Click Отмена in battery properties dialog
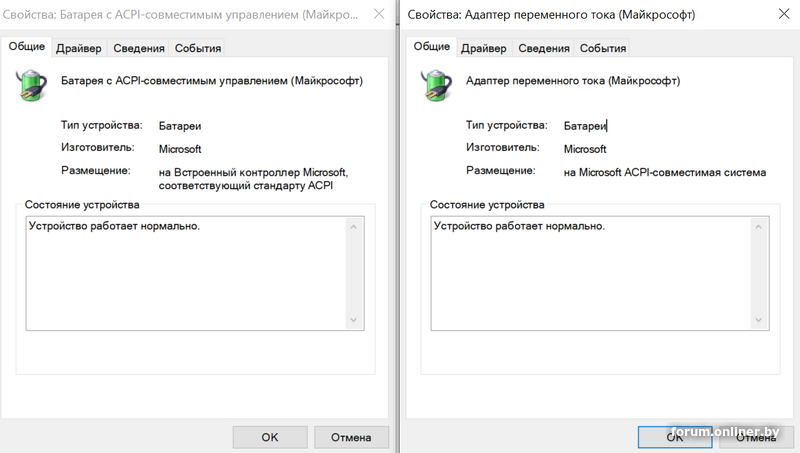Viewport: 800px width, 453px height. coord(351,437)
